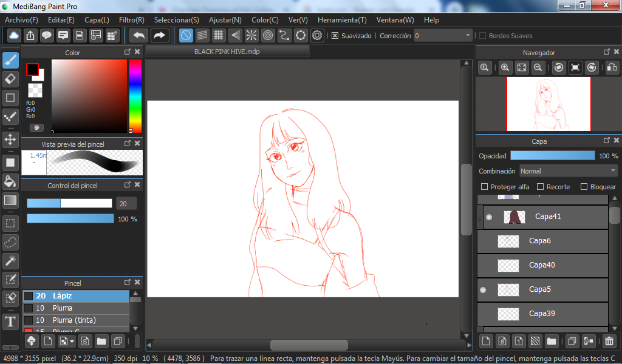622x364 pixels.
Task: Open the Seleccionar(S) menu
Action: click(x=177, y=20)
